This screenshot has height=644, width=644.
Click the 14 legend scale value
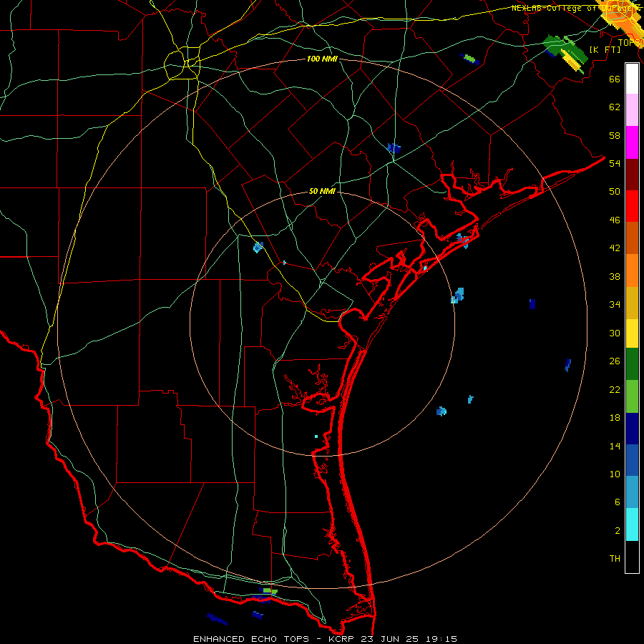615,446
